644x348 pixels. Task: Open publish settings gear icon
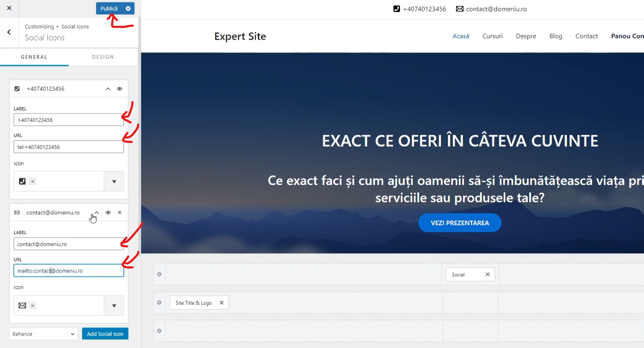point(128,9)
